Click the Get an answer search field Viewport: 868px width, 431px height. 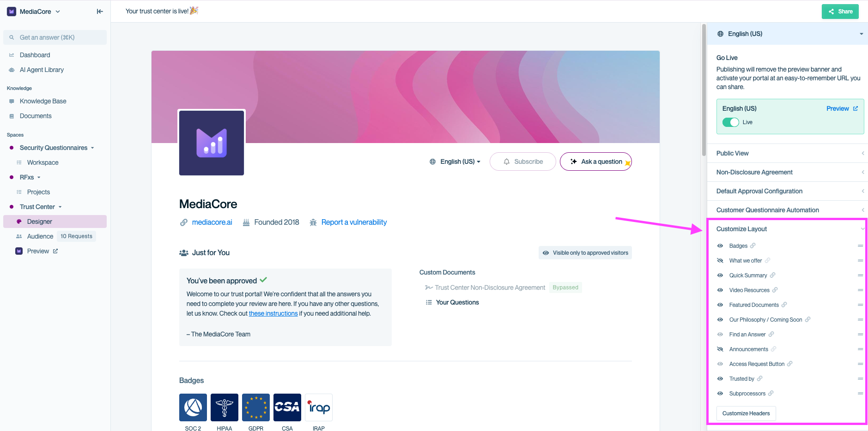coord(55,37)
